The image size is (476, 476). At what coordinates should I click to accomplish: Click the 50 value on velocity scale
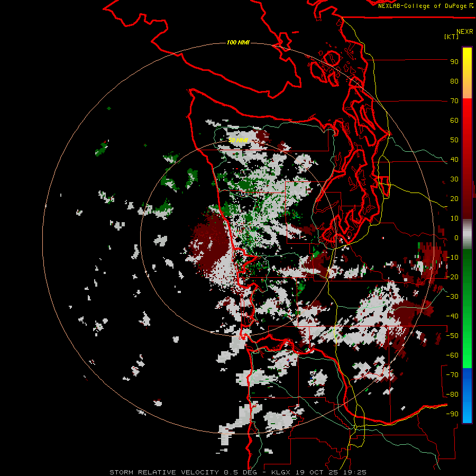[x=454, y=140]
